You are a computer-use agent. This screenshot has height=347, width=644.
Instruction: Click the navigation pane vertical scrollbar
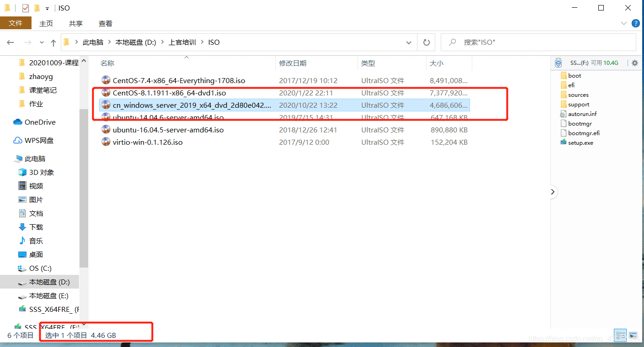tap(84, 183)
